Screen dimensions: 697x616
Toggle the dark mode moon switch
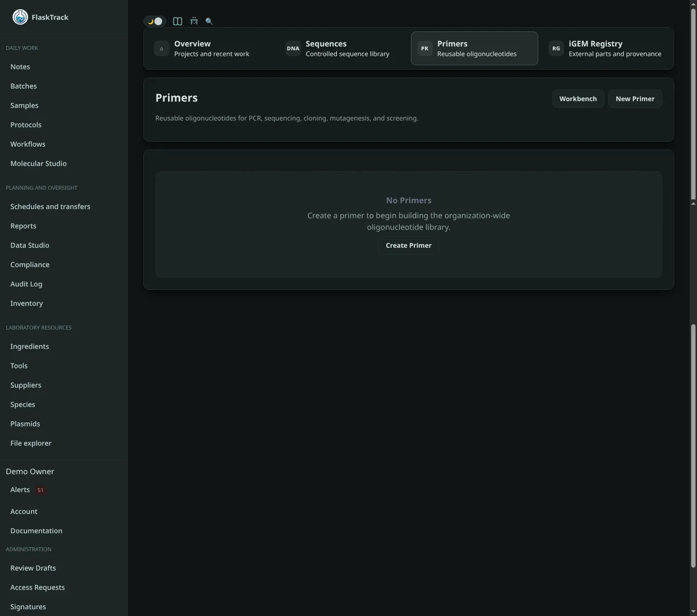tap(155, 21)
